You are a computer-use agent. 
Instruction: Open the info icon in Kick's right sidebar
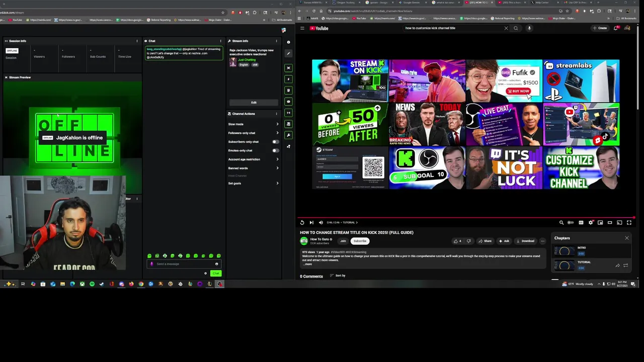(x=288, y=42)
